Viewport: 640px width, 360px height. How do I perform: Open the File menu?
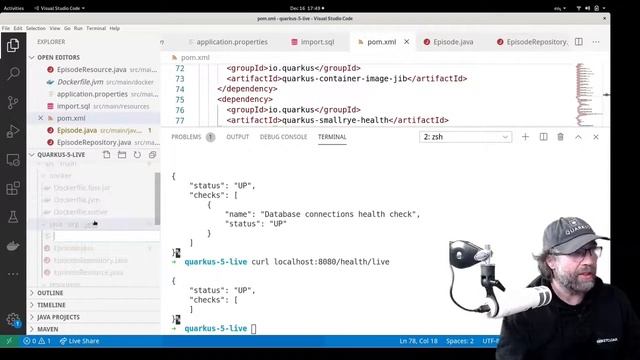pyautogui.click(x=6, y=28)
